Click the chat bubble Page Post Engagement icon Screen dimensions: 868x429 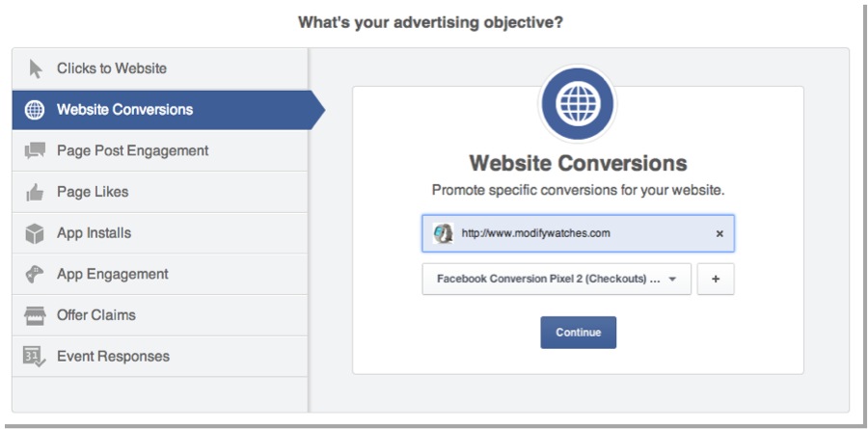(35, 150)
